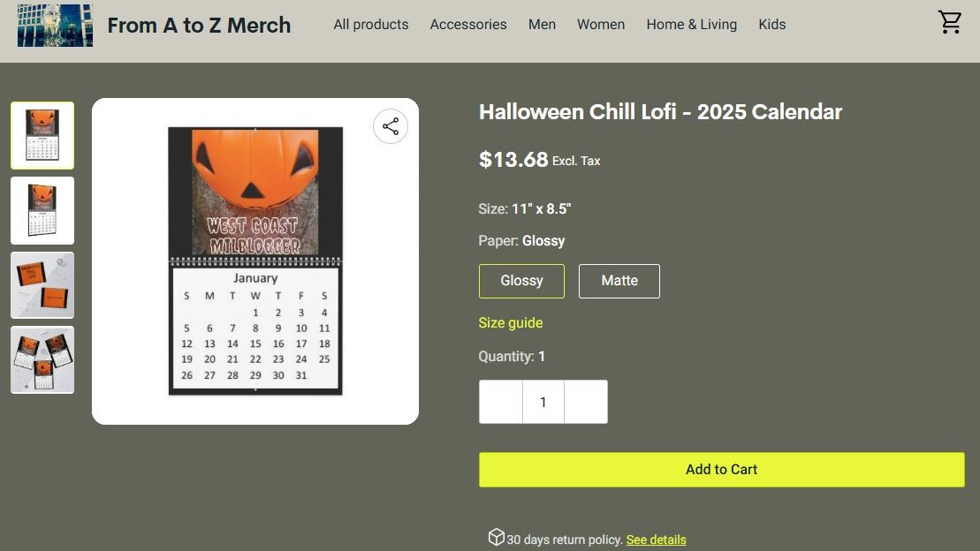This screenshot has height=551, width=980.
Task: Select the Matte paper option
Action: (x=619, y=281)
